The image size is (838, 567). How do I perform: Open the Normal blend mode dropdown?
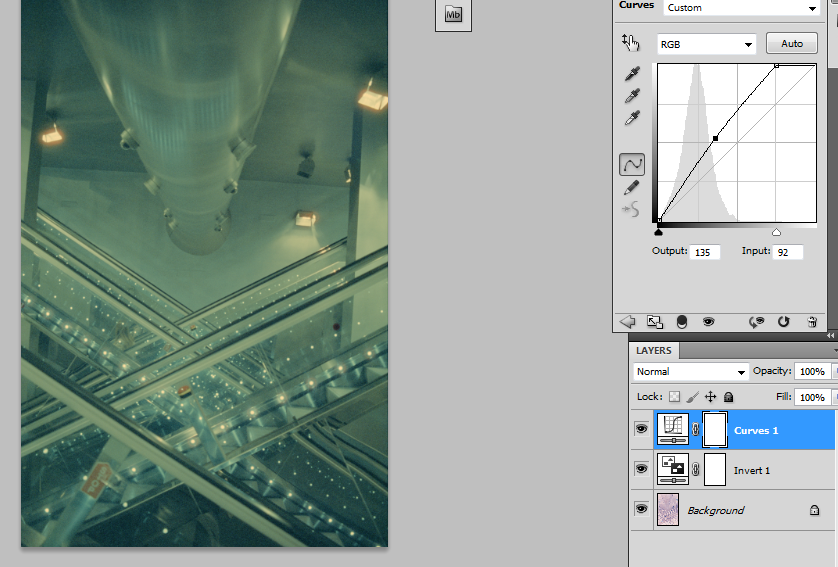[691, 372]
